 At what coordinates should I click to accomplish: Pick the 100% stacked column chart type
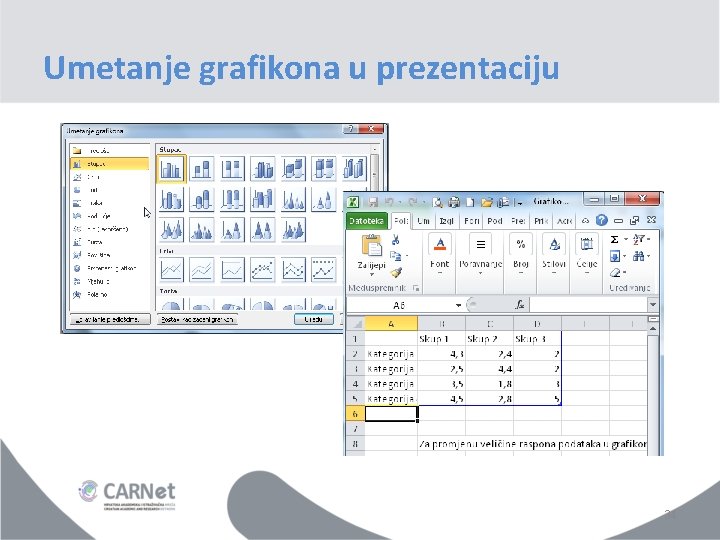click(232, 169)
